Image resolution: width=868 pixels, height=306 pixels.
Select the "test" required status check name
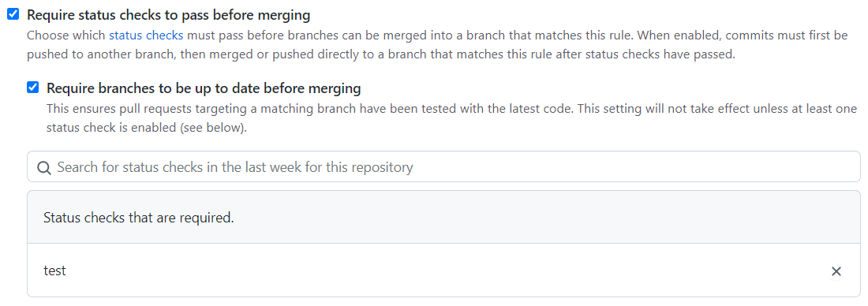[54, 271]
